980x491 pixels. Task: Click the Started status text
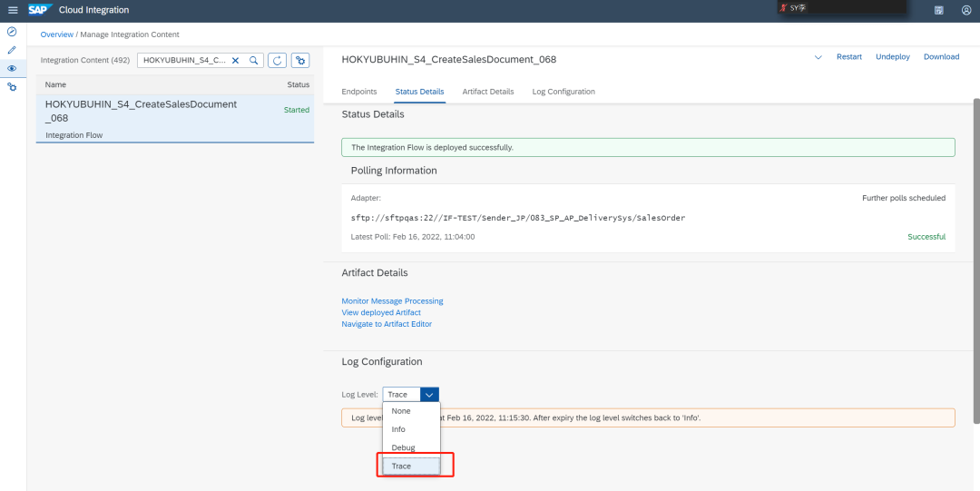click(297, 110)
